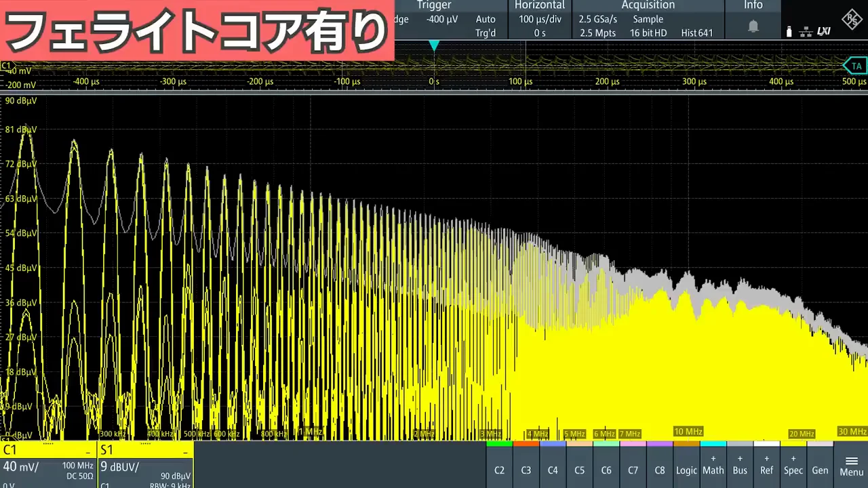Add a serial Bus decode
This screenshot has height=488, width=868.
pyautogui.click(x=740, y=465)
